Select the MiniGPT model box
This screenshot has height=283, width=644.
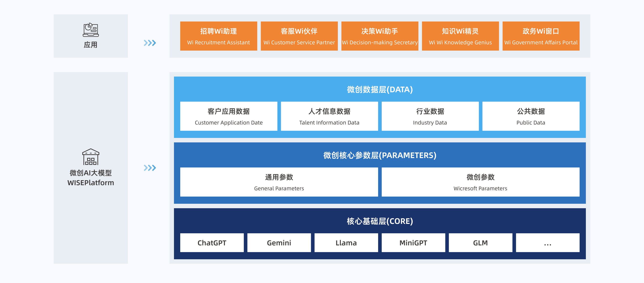pos(413,243)
